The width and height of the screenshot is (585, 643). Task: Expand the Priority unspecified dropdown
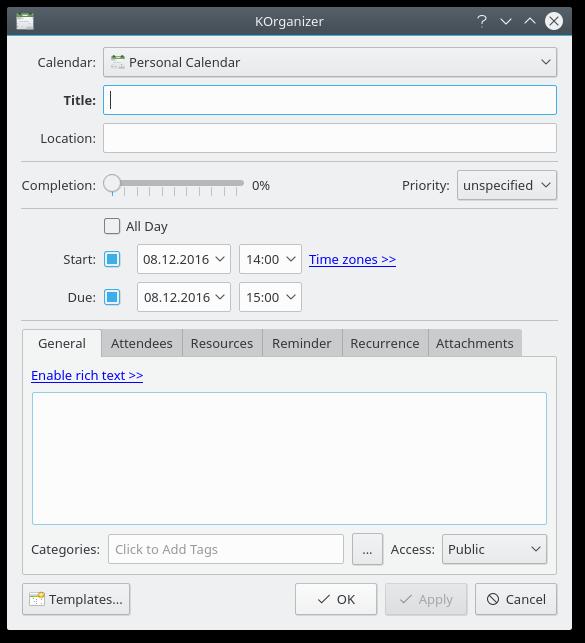coord(507,185)
